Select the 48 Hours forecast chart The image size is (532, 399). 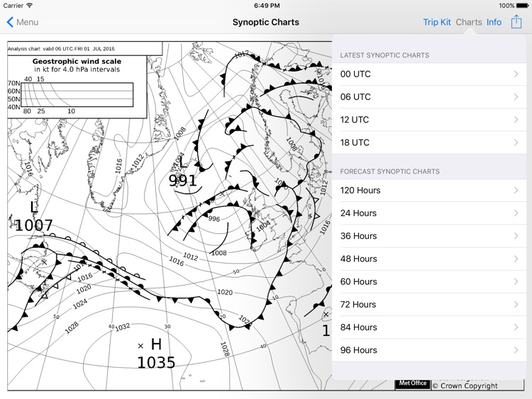(x=429, y=259)
